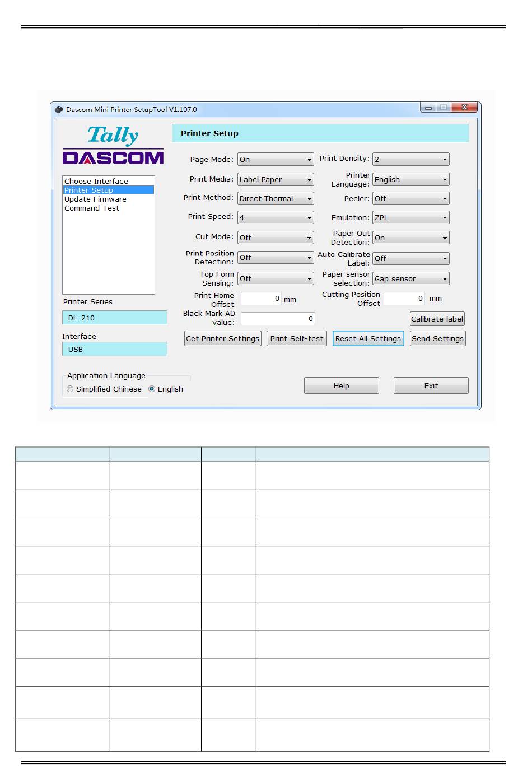Select Choose Interface in the list
Viewport: 532px width, 777px height.
(96, 181)
